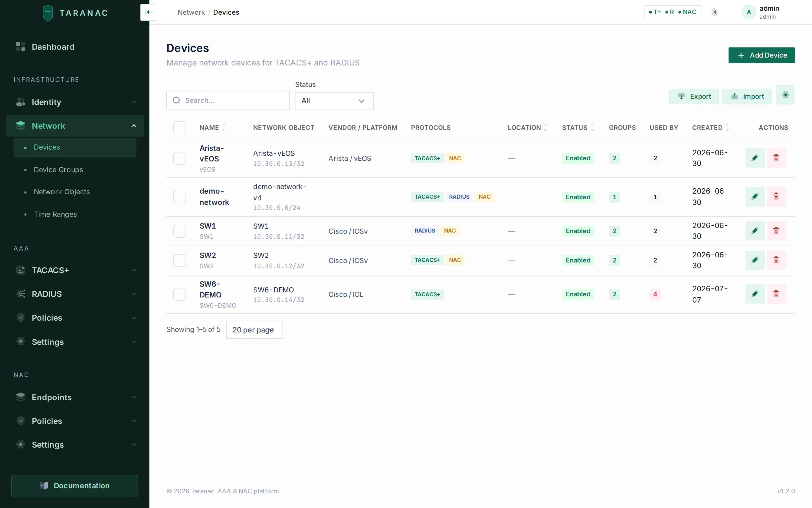
Task: Click the red Used By 4 badge
Action: pos(655,294)
